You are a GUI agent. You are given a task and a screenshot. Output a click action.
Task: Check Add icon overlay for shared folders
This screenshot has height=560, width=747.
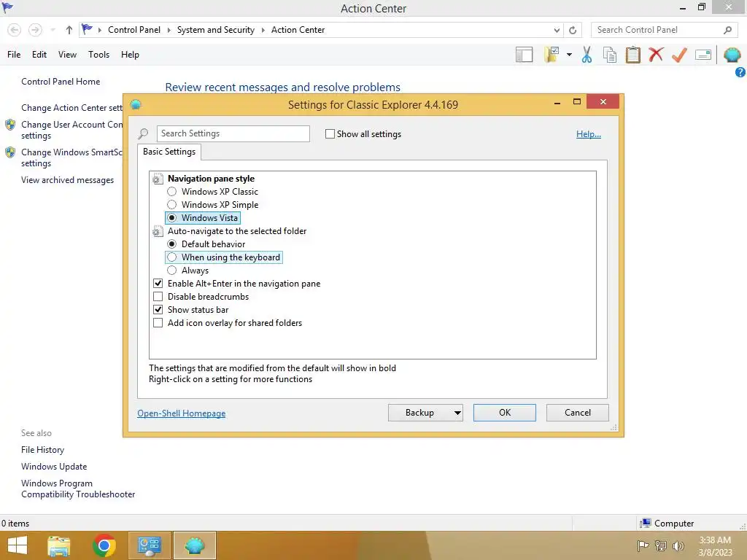tap(158, 323)
